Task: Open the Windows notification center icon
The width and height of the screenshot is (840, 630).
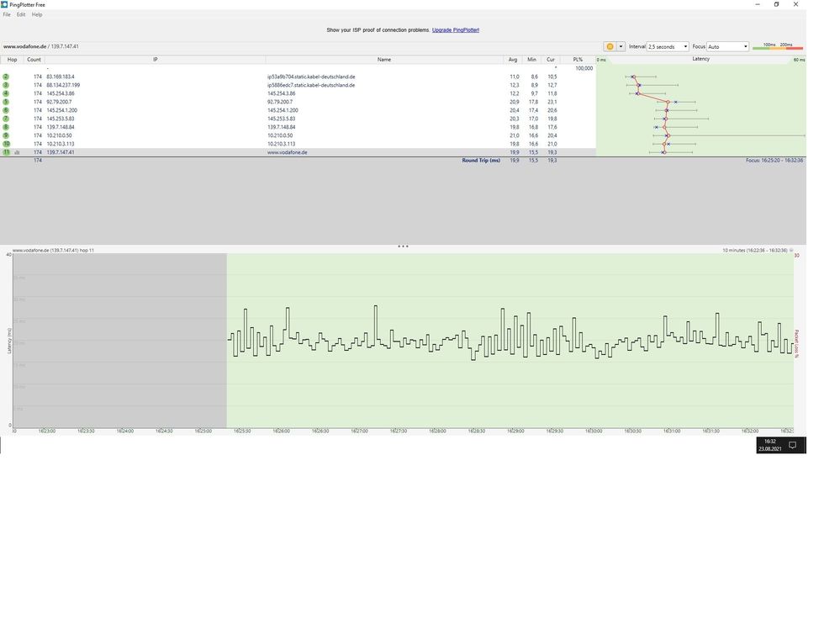Action: [793, 445]
